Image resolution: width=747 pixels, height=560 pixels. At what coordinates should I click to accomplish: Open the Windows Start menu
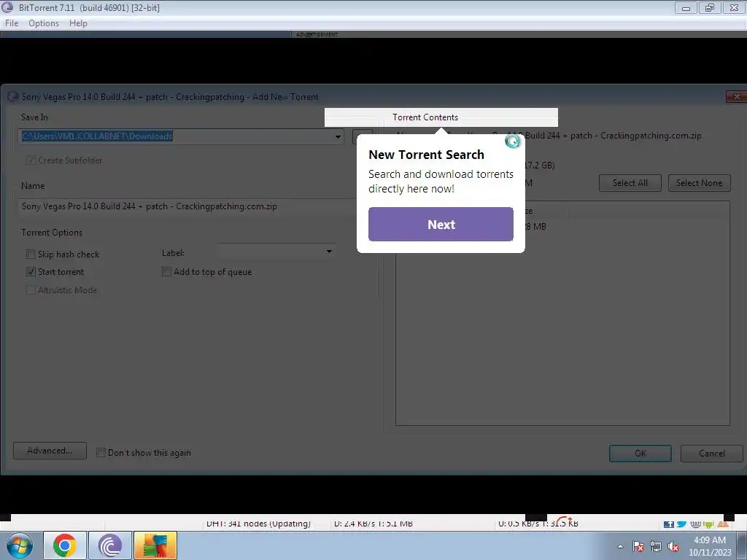[20, 545]
